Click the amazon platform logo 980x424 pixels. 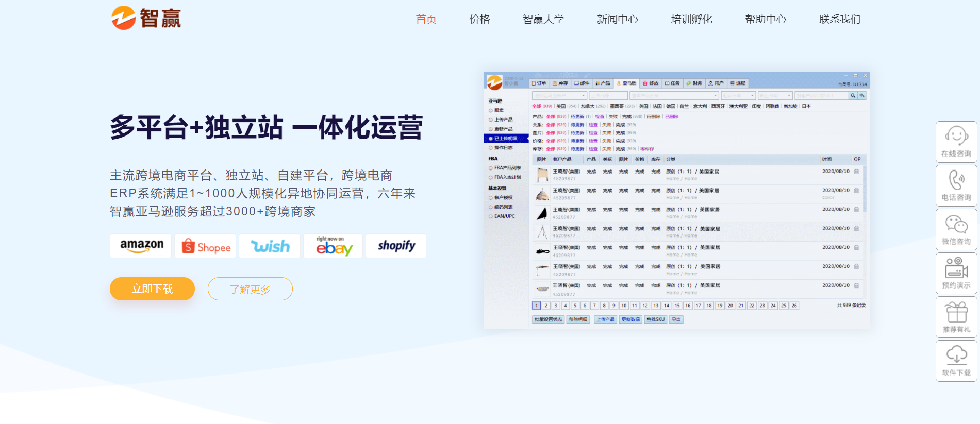click(141, 246)
